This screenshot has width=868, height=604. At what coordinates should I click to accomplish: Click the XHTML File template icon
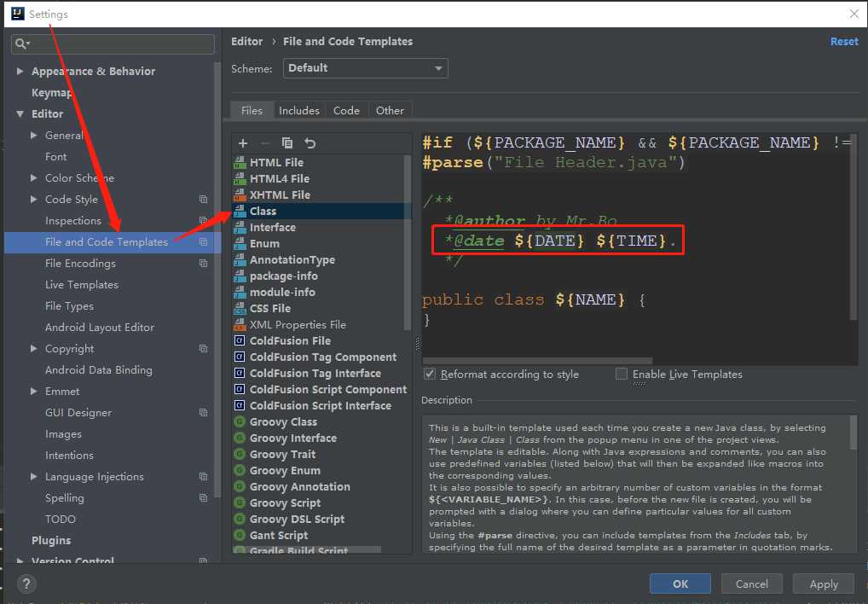[x=240, y=195]
